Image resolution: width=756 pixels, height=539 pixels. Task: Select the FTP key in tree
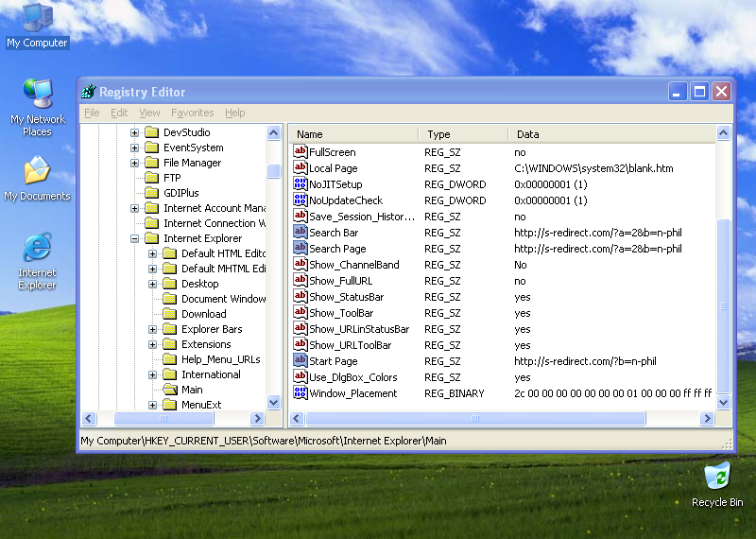(x=172, y=178)
